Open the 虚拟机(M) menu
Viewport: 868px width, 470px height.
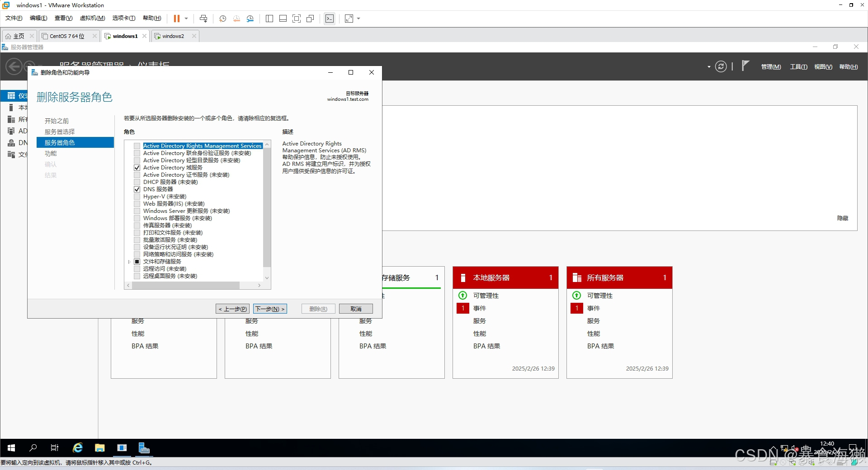click(92, 18)
